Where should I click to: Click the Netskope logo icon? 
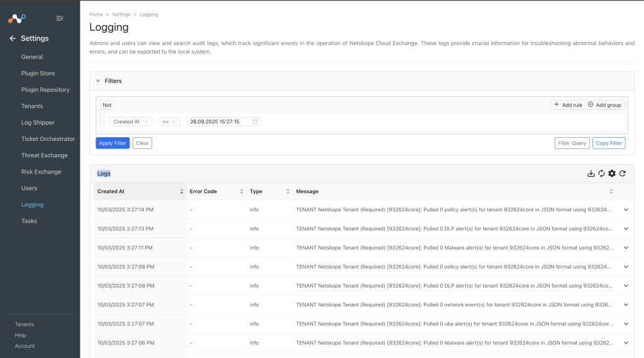click(17, 18)
